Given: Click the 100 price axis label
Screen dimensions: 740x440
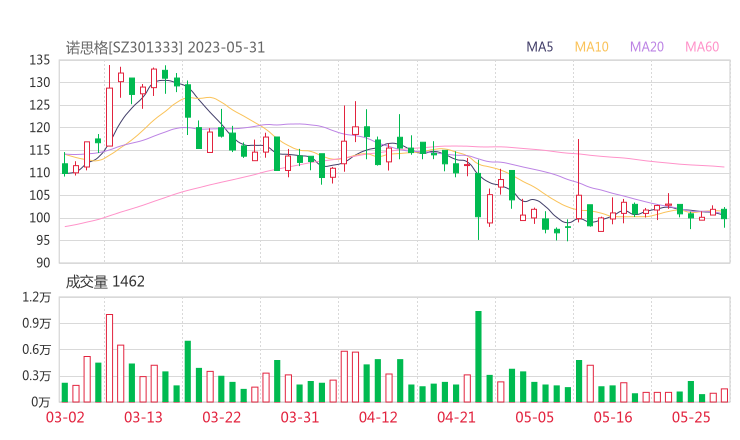Looking at the screenshot, I should (40, 218).
